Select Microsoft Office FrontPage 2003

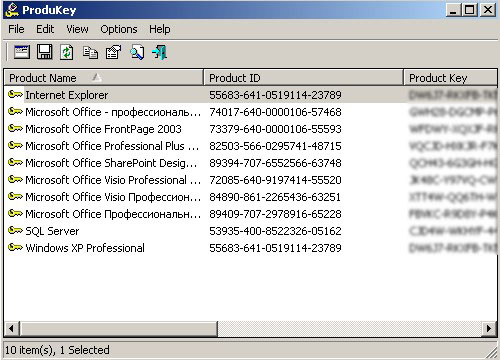[251, 129]
